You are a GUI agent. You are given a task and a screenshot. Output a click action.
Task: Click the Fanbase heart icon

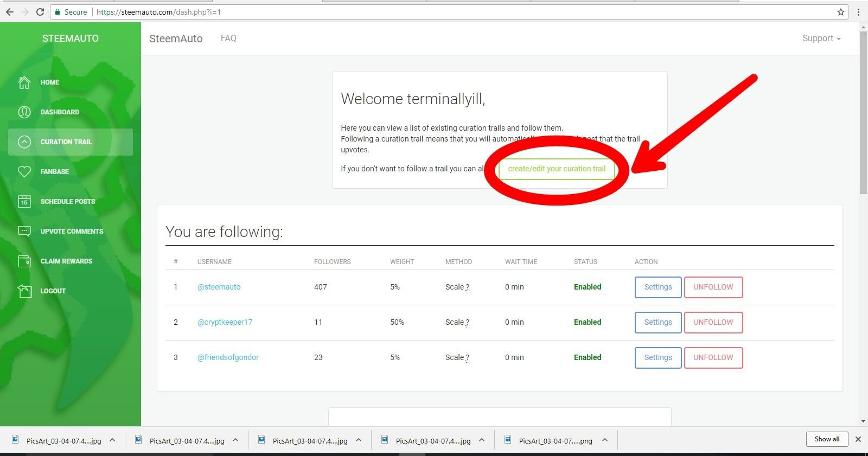pos(24,172)
